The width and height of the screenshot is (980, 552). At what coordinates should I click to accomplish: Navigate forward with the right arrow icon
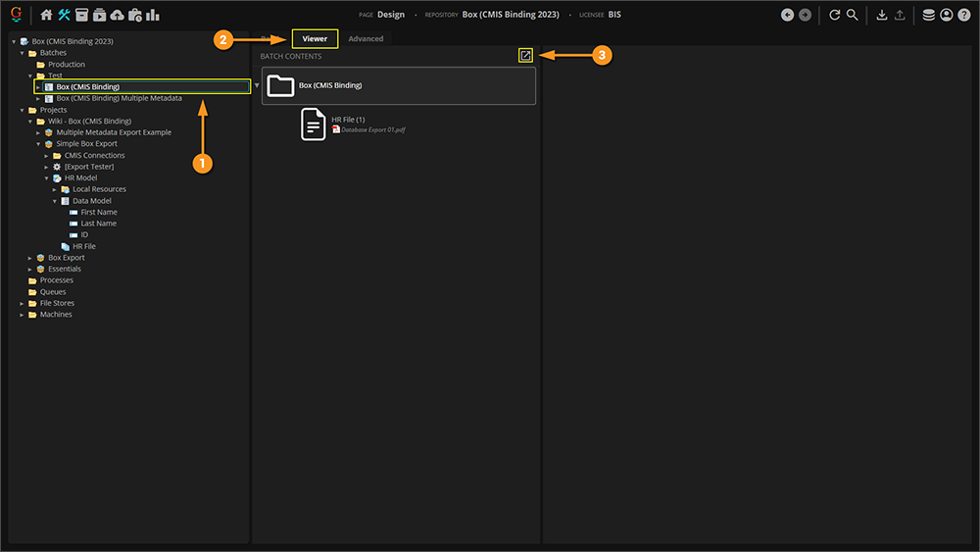[x=805, y=15]
